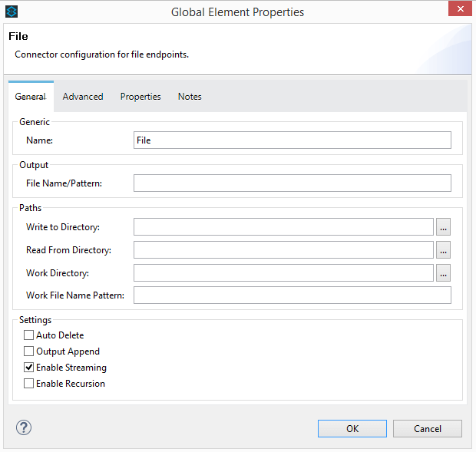The width and height of the screenshot is (476, 452).
Task: Tick the Output Append checkbox
Action: coord(29,351)
